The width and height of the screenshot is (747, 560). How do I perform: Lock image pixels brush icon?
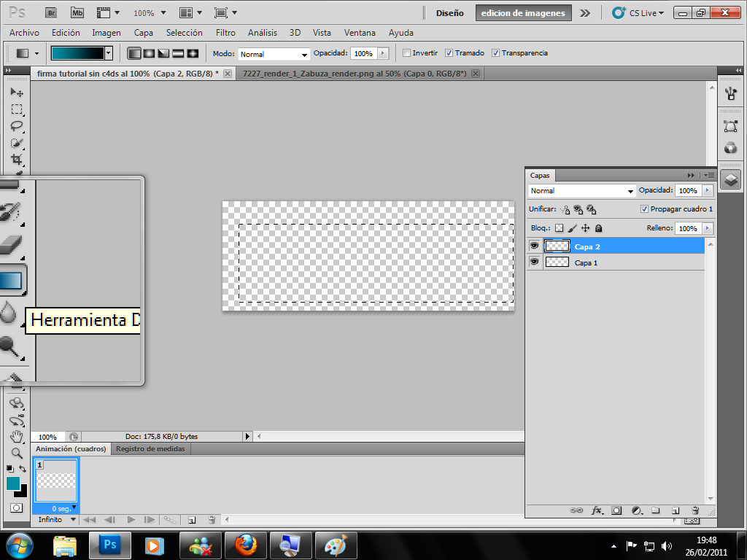tap(572, 228)
